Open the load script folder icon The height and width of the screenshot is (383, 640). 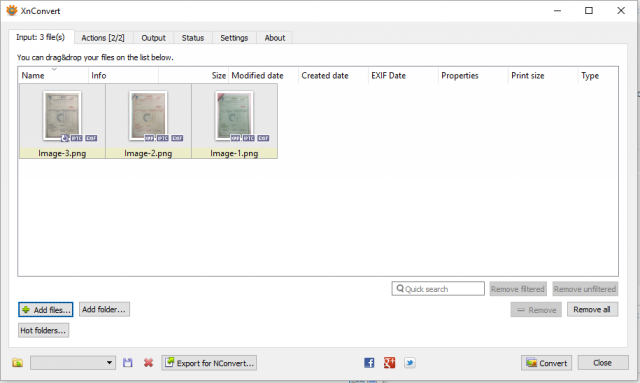pos(17,363)
